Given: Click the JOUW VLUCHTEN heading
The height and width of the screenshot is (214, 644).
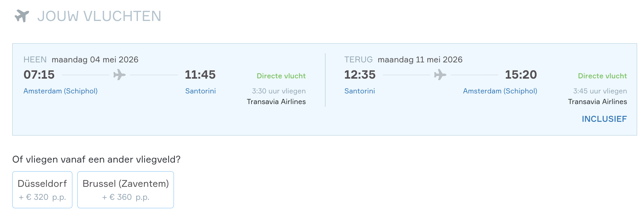Looking at the screenshot, I should pyautogui.click(x=99, y=16).
